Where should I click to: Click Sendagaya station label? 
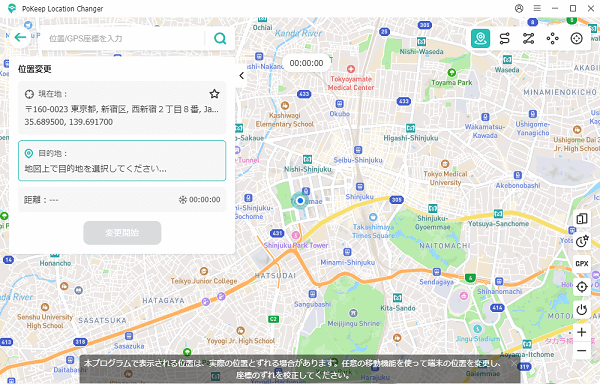coord(437,281)
